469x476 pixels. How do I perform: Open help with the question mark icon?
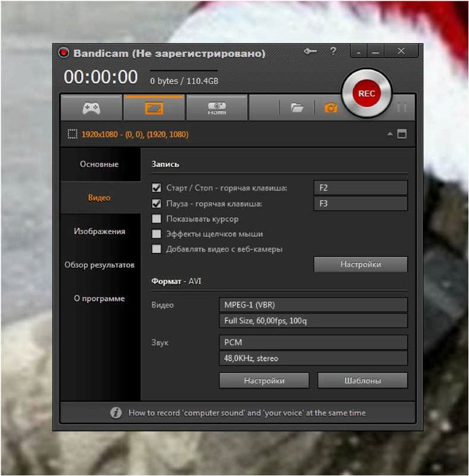(333, 51)
